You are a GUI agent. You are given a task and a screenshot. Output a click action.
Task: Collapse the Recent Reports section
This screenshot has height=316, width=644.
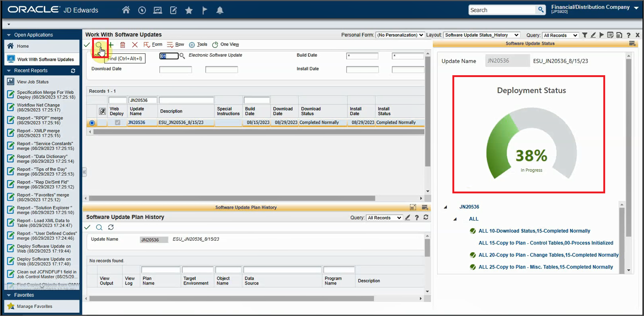(x=9, y=70)
